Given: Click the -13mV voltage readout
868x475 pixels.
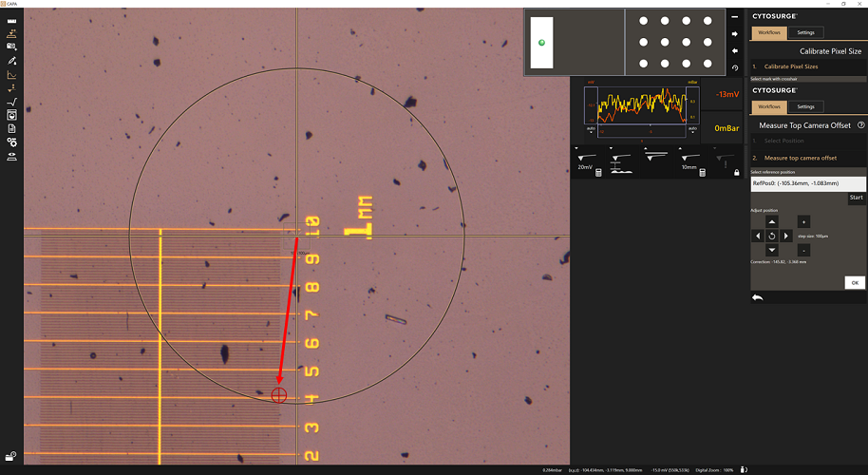Looking at the screenshot, I should click(x=726, y=95).
